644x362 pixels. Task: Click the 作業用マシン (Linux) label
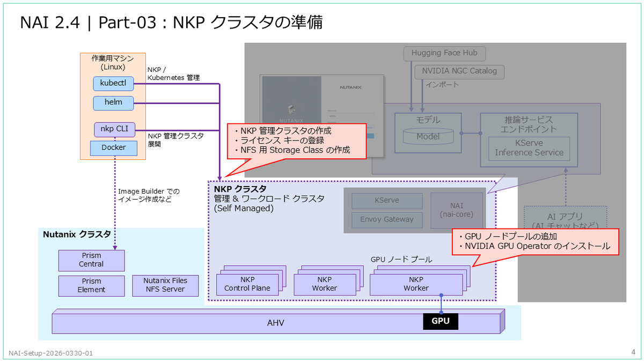click(113, 63)
